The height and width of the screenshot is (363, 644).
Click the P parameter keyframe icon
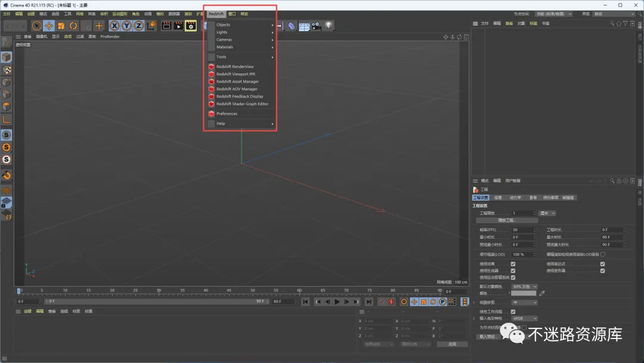tap(442, 302)
